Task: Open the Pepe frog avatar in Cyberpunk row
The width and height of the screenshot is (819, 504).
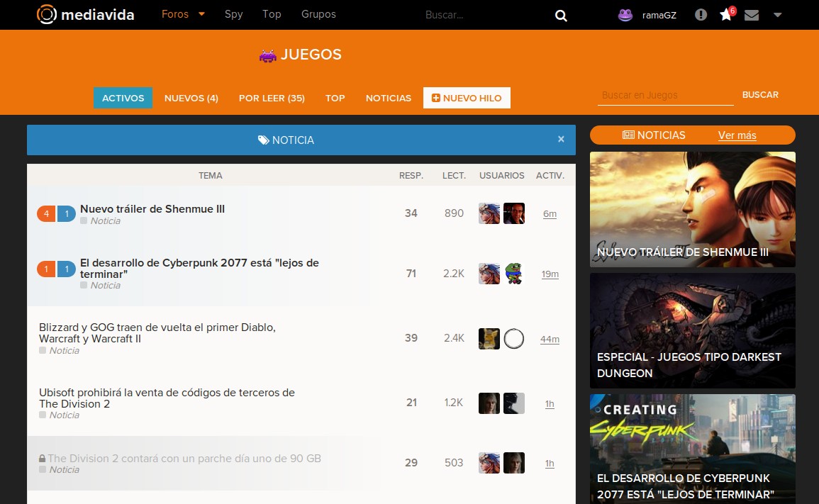Action: (x=514, y=274)
